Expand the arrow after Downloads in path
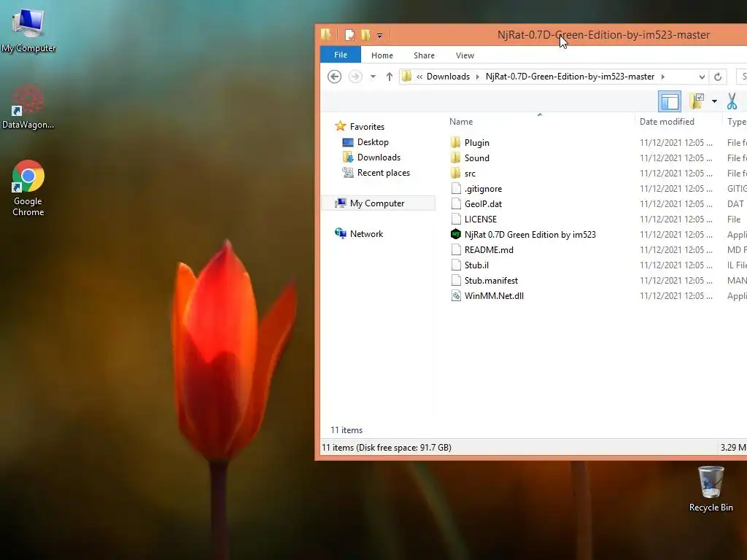 coord(477,77)
